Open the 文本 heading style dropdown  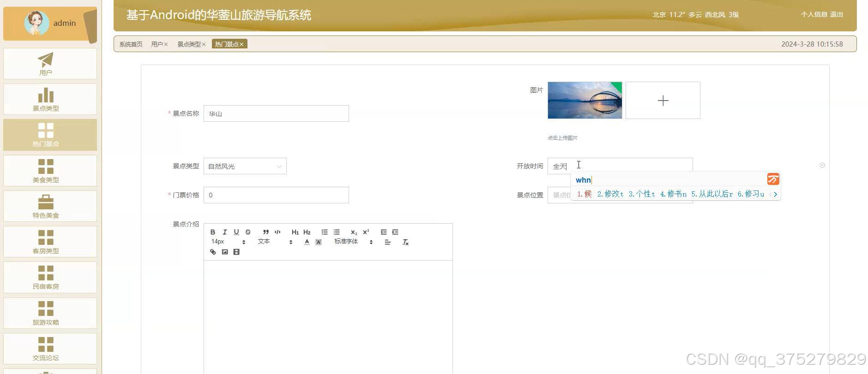tap(275, 242)
